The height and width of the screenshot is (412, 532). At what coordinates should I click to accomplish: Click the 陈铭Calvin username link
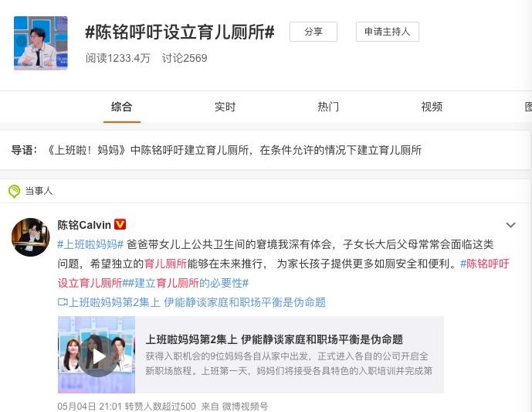click(84, 225)
